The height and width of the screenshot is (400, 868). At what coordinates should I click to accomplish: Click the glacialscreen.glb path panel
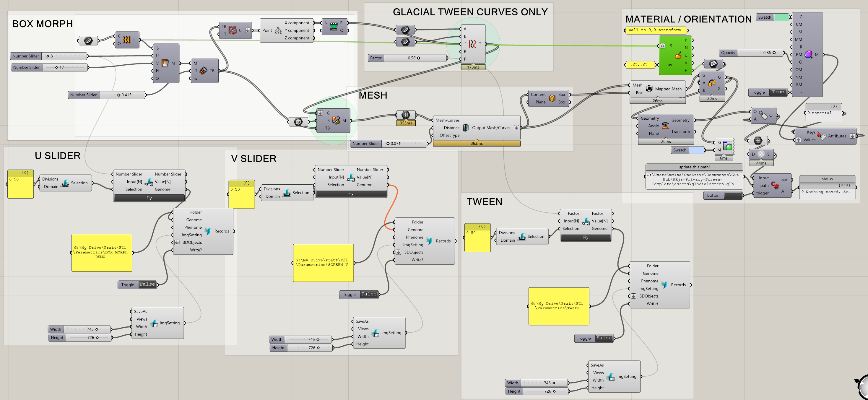click(694, 179)
